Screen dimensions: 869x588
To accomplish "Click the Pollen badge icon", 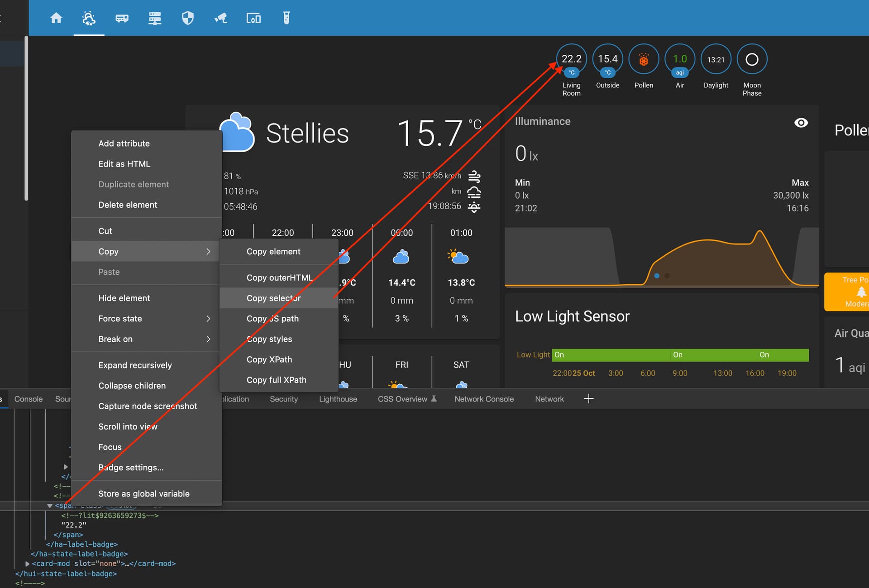I will 643,59.
